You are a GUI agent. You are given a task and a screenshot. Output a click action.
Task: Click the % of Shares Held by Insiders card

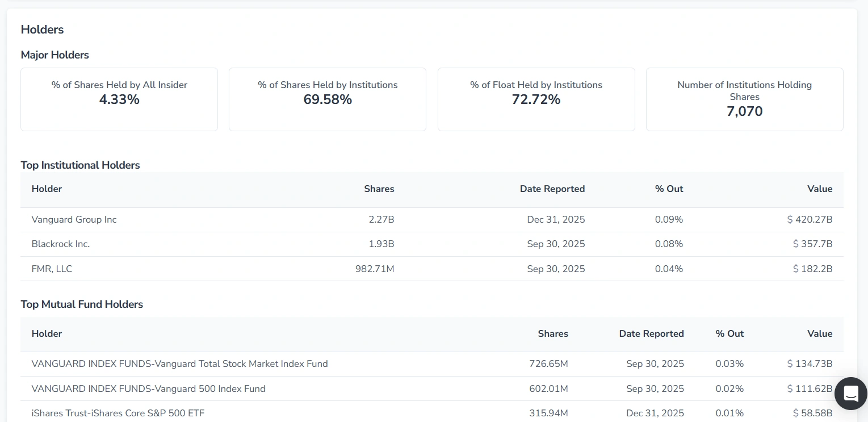(x=119, y=99)
